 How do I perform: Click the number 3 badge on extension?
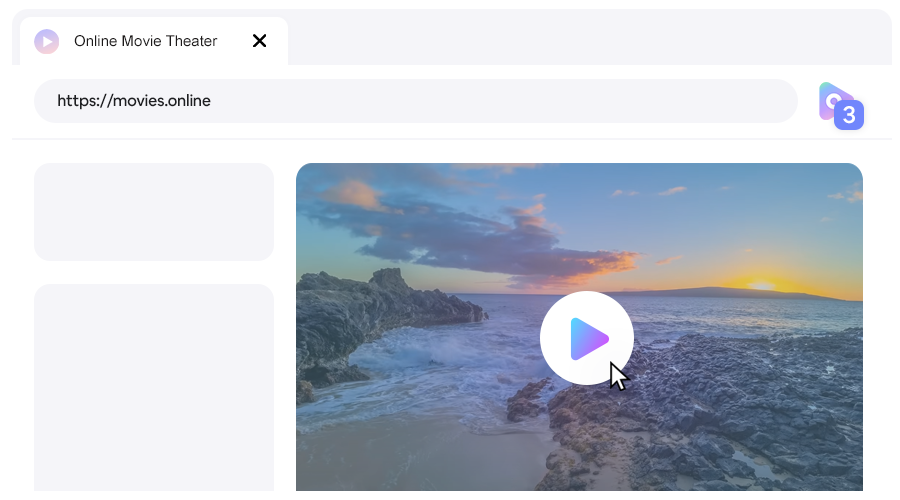tap(849, 115)
